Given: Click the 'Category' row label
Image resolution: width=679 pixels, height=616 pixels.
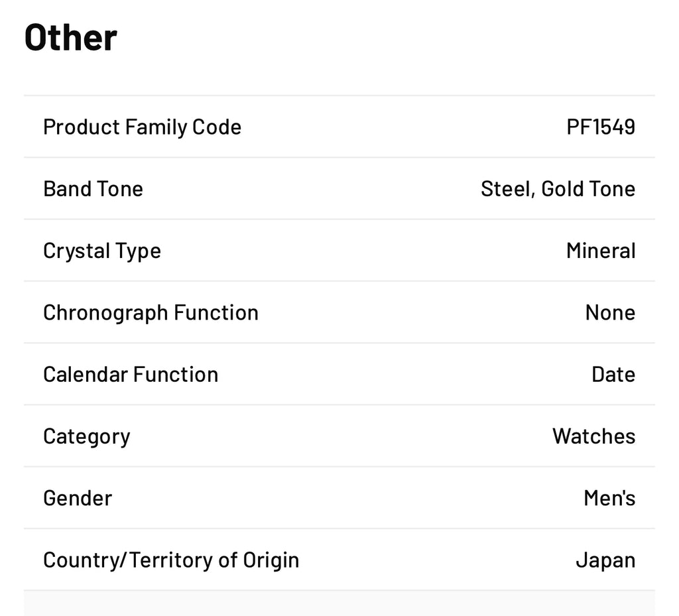Looking at the screenshot, I should click(86, 436).
